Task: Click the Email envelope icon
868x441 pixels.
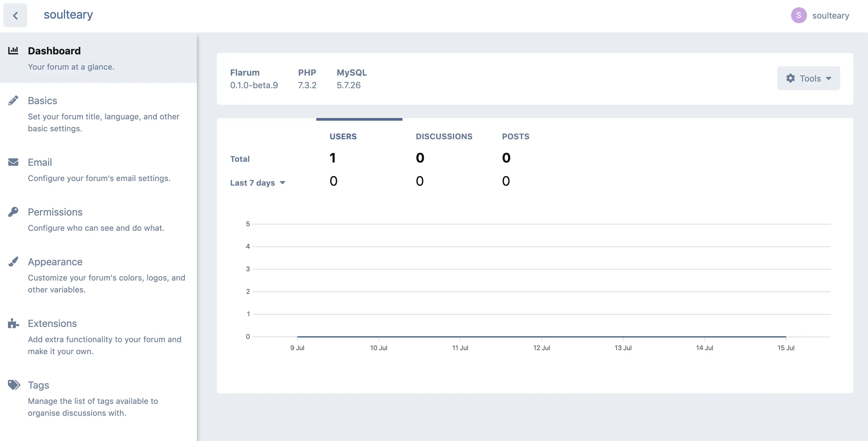Action: 13,162
